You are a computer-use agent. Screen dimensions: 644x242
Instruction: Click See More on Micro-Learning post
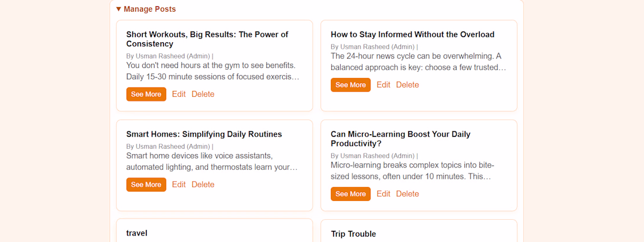click(x=351, y=194)
